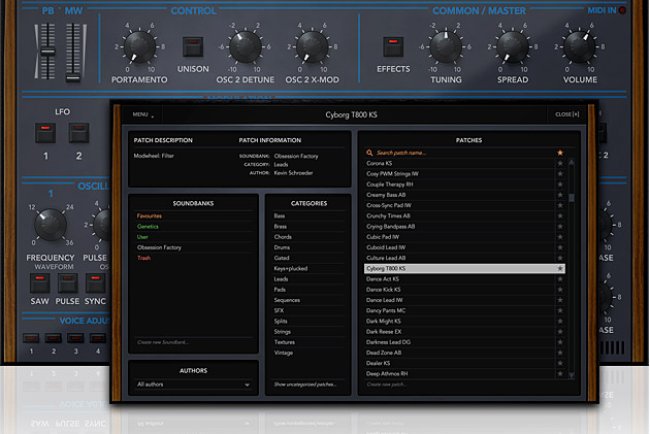650x434 pixels.
Task: Click the PORTAMENTO knob
Action: 140,46
